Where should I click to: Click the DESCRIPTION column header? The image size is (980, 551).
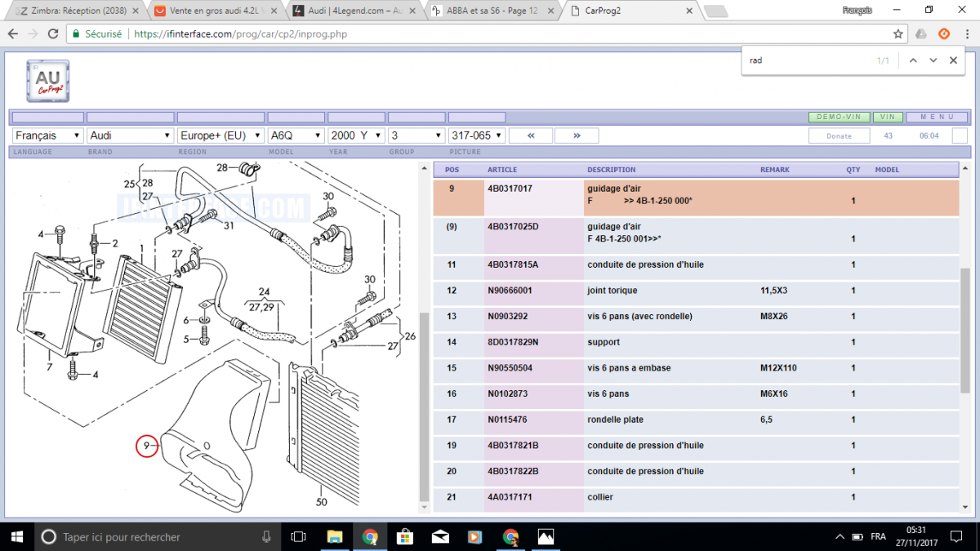tap(611, 170)
